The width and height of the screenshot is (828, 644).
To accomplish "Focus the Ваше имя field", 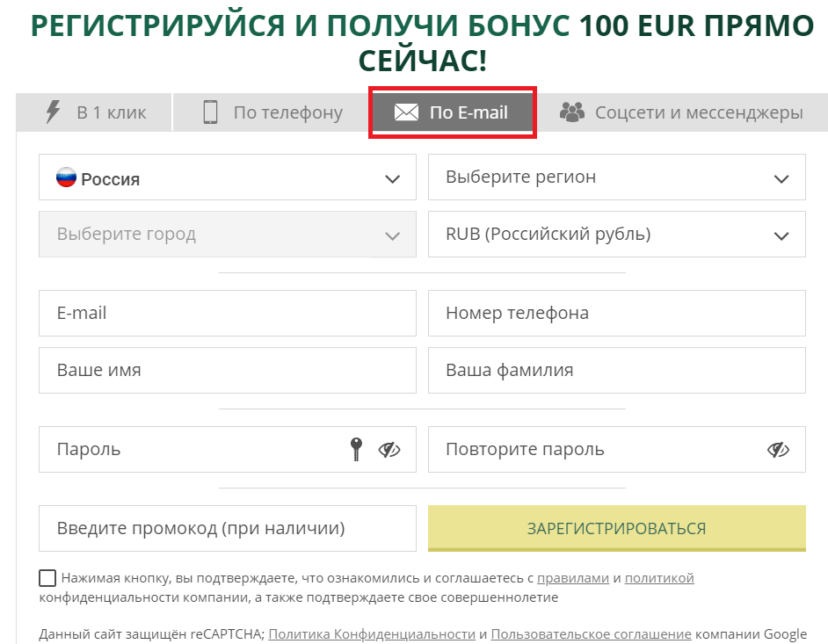I will pos(228,370).
